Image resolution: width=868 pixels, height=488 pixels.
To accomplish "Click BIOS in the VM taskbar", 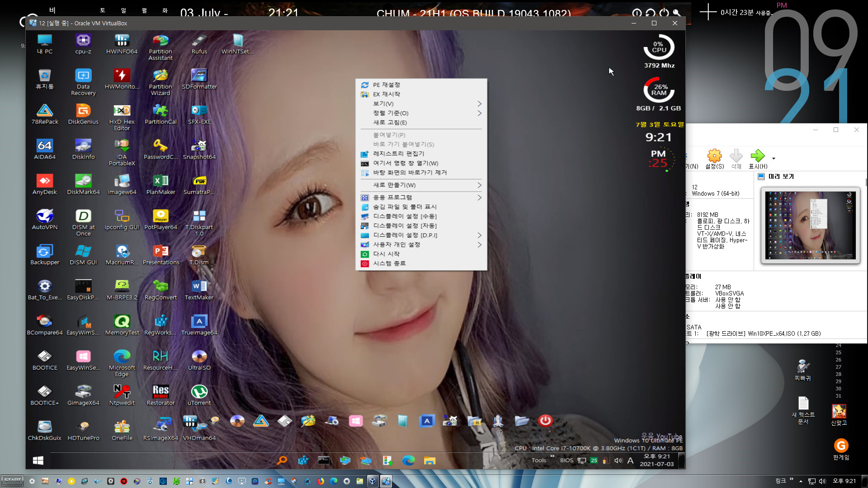I will point(566,460).
